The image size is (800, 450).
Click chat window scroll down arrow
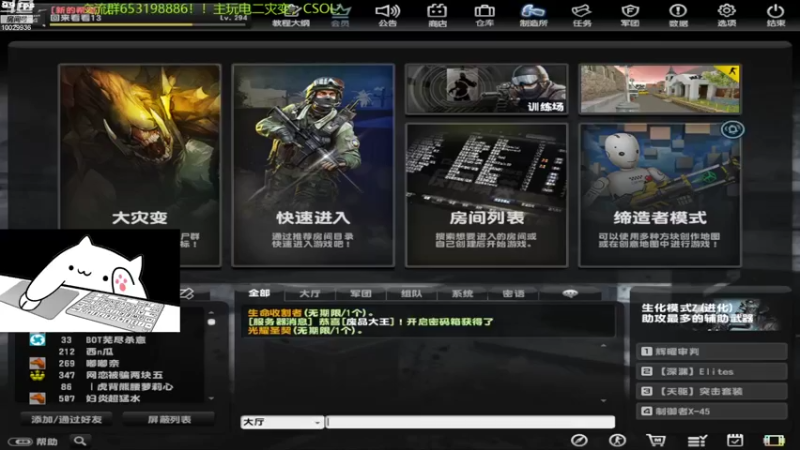[604, 401]
